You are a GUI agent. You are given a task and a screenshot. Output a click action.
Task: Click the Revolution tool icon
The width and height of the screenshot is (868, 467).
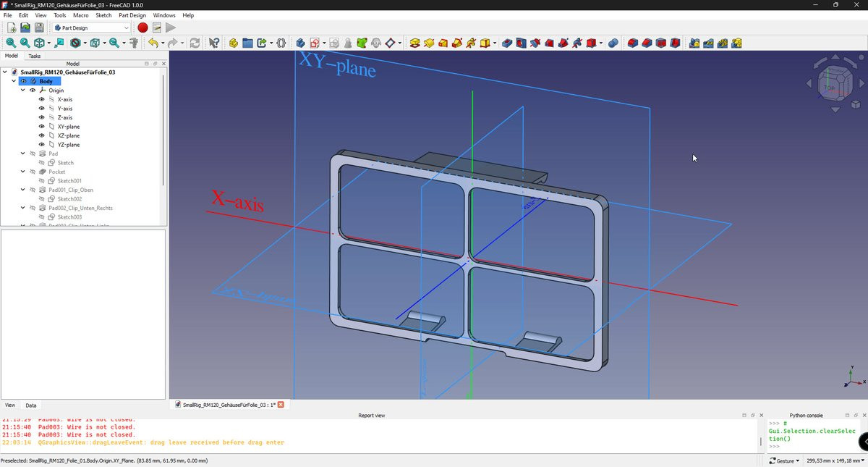coord(429,43)
